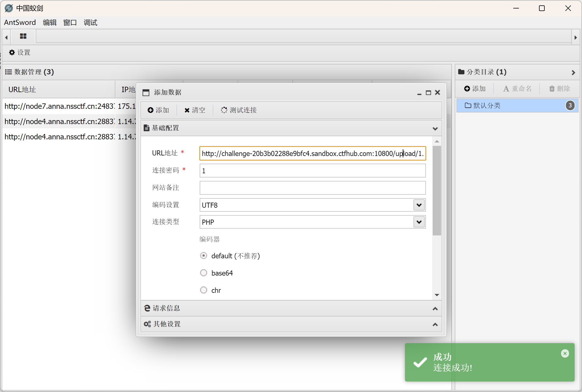Screen dimensions: 582x392
Task: Click the 删除 trash button for categories
Action: [x=559, y=89]
